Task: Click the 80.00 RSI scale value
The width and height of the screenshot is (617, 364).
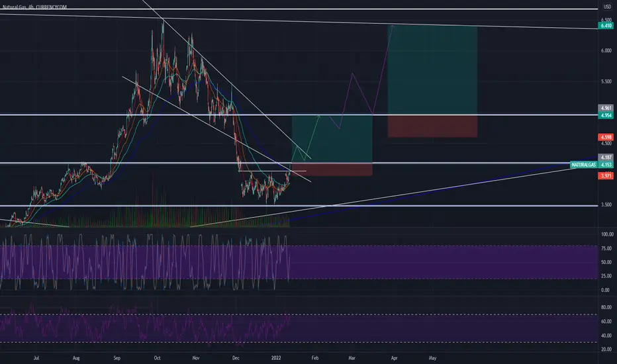Action: (606, 307)
